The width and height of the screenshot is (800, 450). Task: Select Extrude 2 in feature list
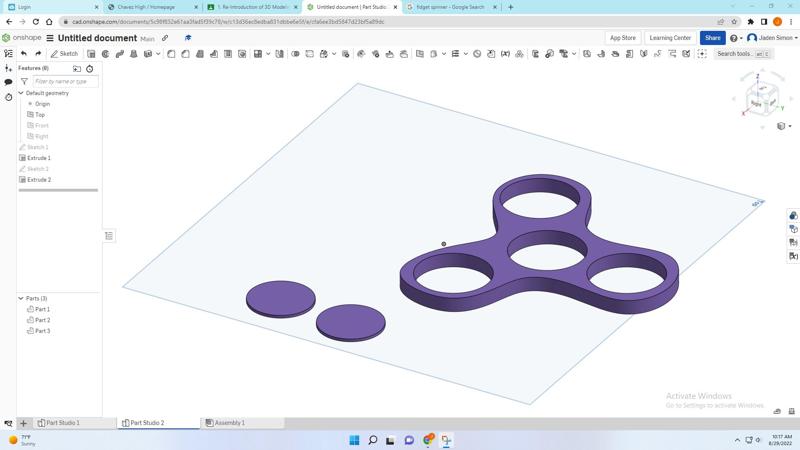(39, 180)
